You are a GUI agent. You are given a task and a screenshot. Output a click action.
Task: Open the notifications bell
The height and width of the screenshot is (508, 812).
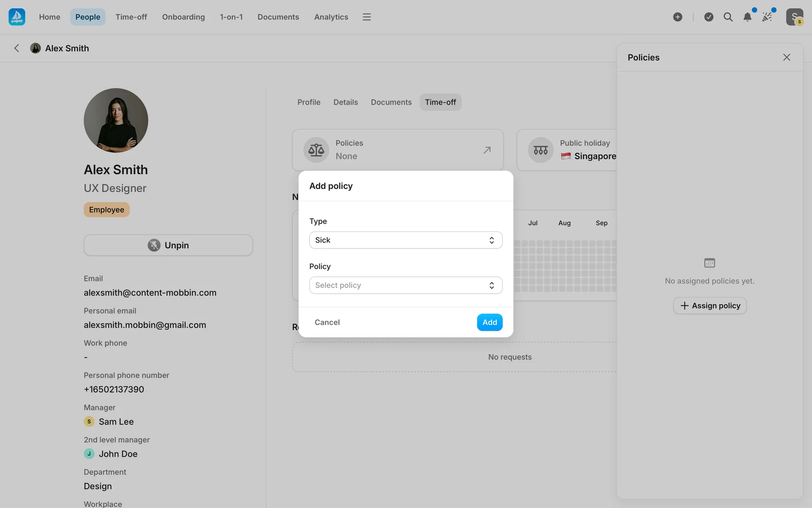pos(747,17)
